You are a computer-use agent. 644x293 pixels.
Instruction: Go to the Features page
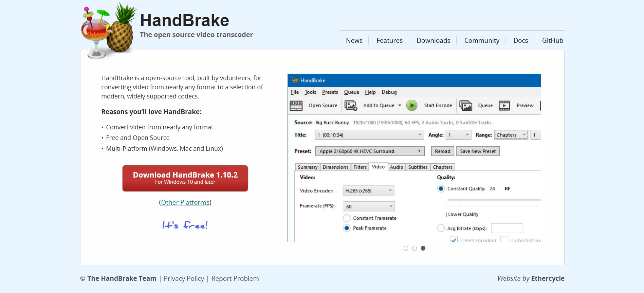pyautogui.click(x=389, y=40)
